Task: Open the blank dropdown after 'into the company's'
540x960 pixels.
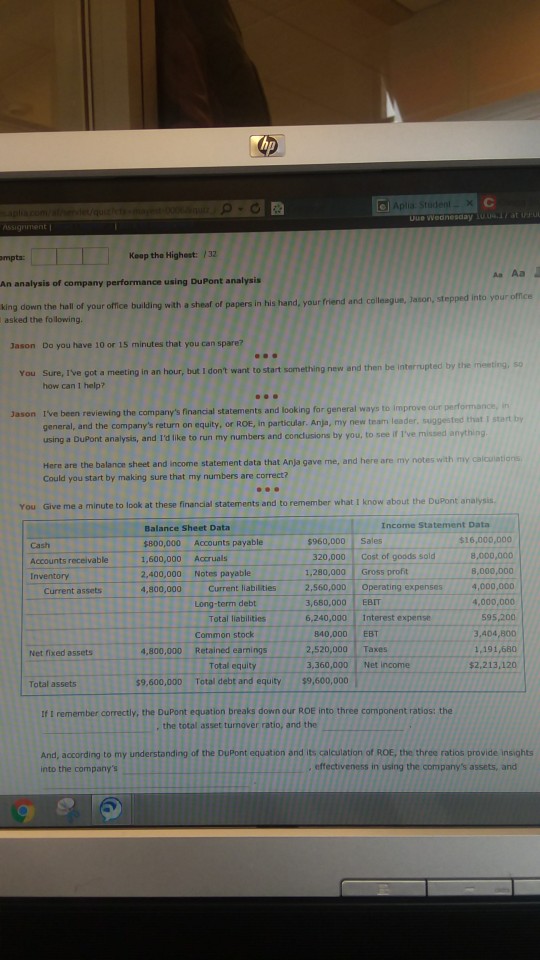Action: (x=212, y=767)
